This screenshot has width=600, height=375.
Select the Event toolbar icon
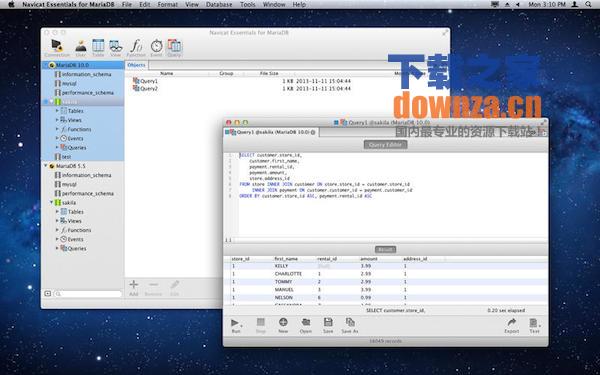[156, 48]
